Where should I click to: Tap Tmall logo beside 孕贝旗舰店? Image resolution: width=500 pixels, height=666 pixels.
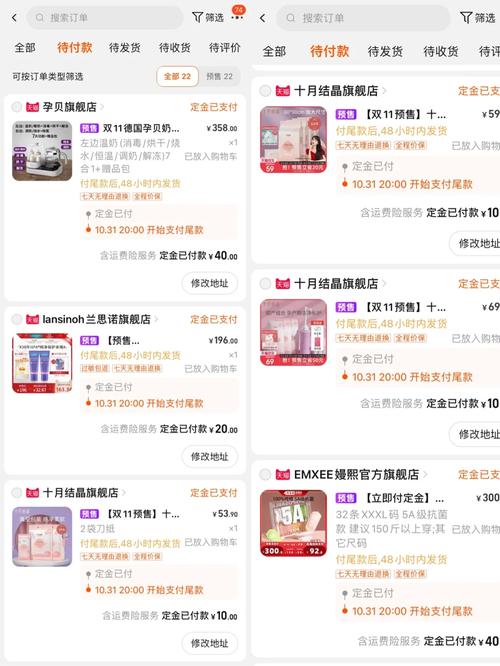pyautogui.click(x=32, y=107)
